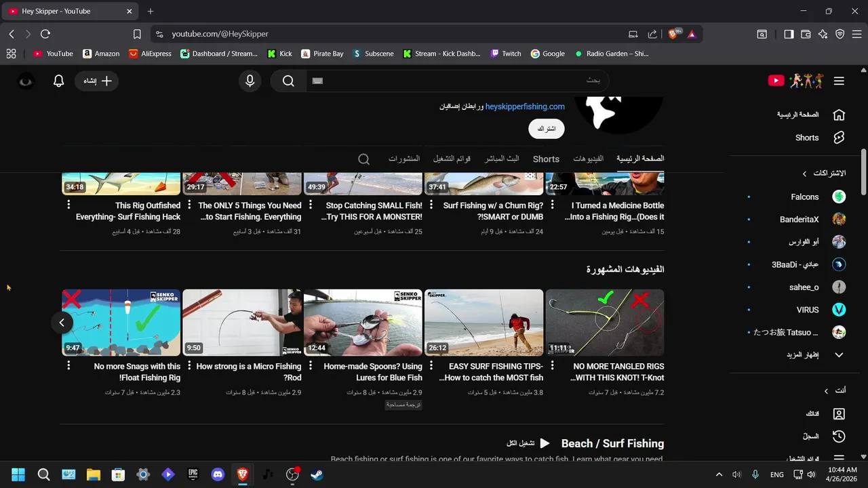Open options for 'EASY SURF FISHING TIPS' video
Screen dimensions: 868x488
coord(431,366)
